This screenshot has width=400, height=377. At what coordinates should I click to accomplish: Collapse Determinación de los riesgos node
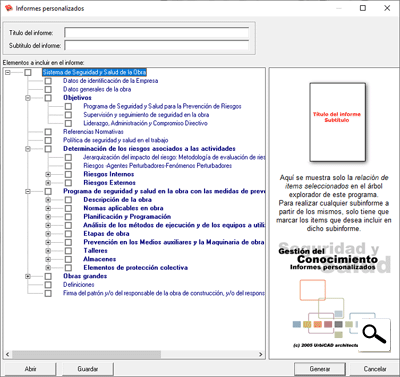pos(28,149)
